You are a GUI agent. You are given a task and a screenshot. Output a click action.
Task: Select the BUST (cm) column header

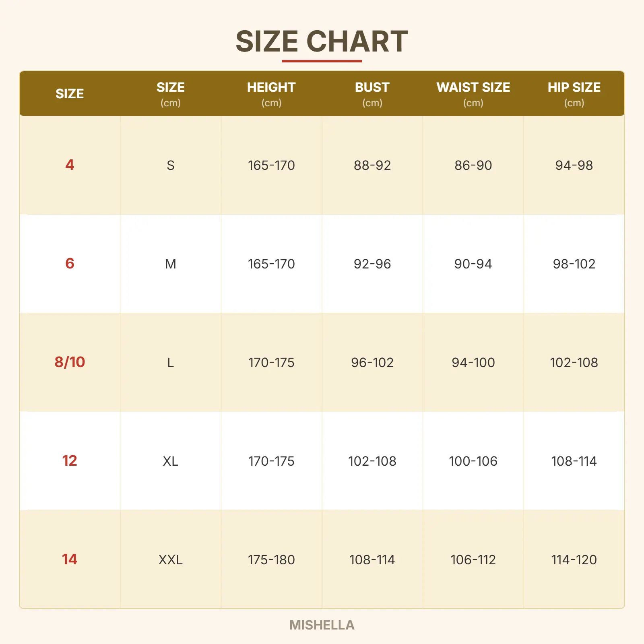point(372,94)
